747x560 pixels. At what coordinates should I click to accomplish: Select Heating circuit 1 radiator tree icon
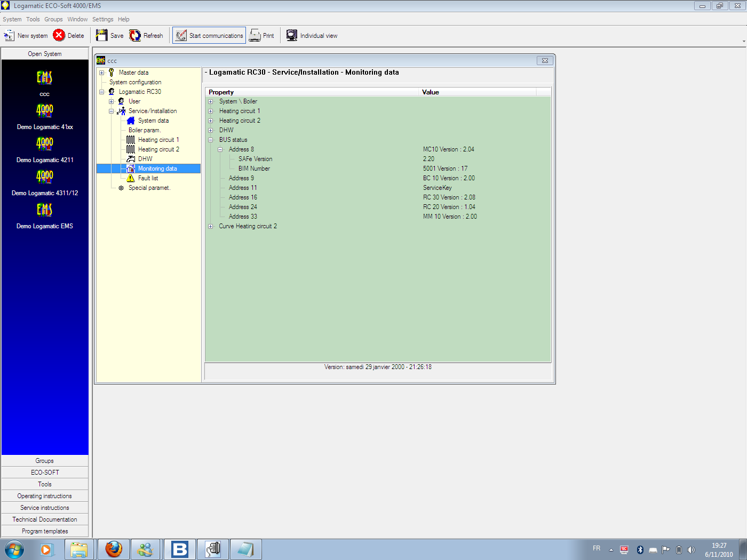click(x=131, y=140)
